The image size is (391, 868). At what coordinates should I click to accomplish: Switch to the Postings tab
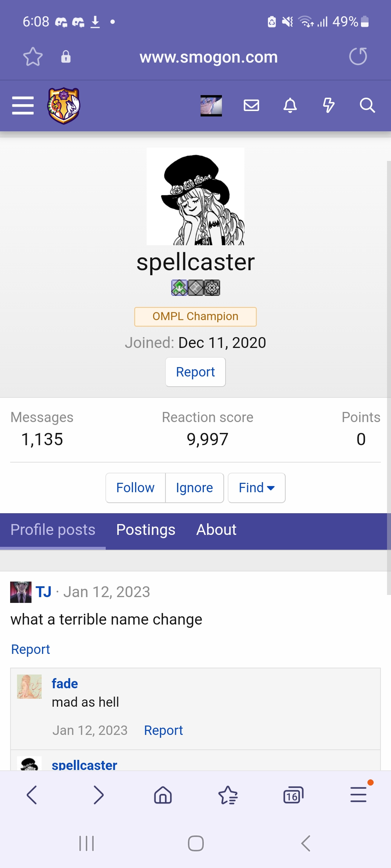coord(146,530)
